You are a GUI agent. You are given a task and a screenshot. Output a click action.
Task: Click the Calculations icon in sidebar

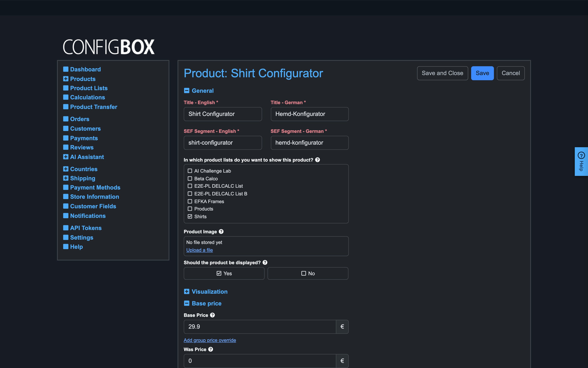pos(66,97)
